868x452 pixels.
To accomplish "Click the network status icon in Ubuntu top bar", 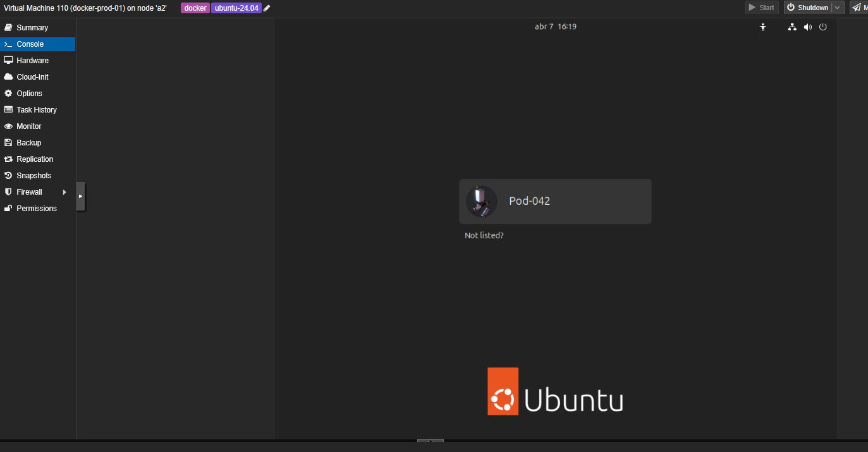I will (792, 27).
